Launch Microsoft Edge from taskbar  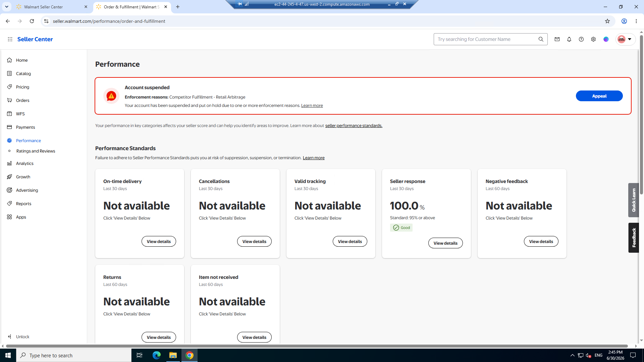pyautogui.click(x=157, y=355)
